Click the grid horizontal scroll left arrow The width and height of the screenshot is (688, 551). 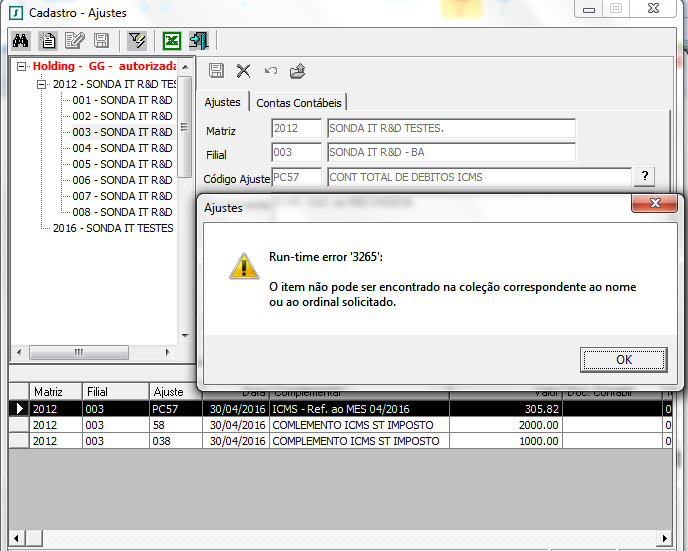pos(17,538)
